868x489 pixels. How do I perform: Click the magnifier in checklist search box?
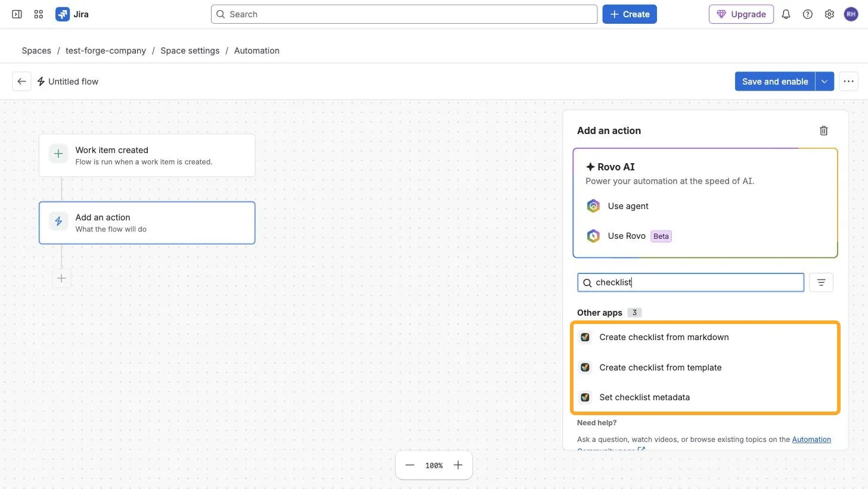587,283
